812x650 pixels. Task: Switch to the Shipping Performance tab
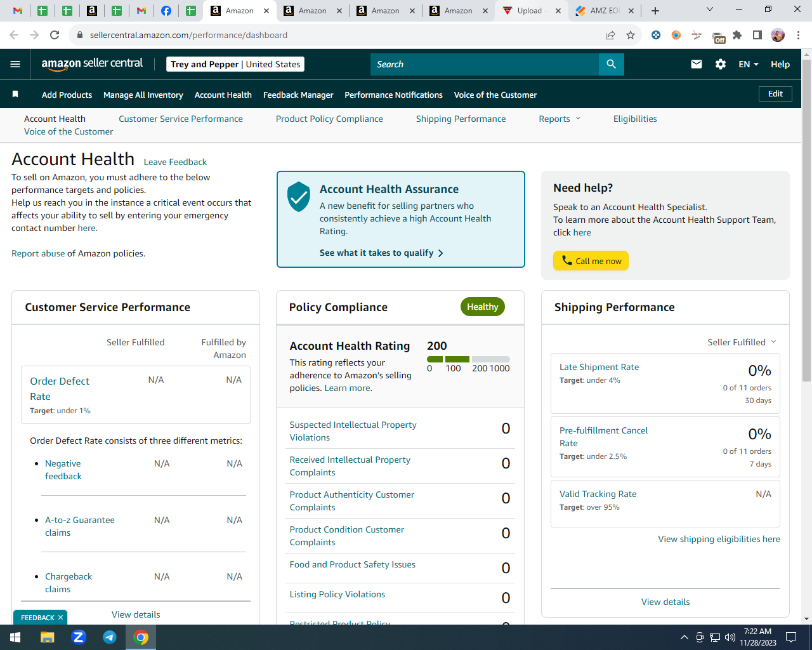point(461,119)
